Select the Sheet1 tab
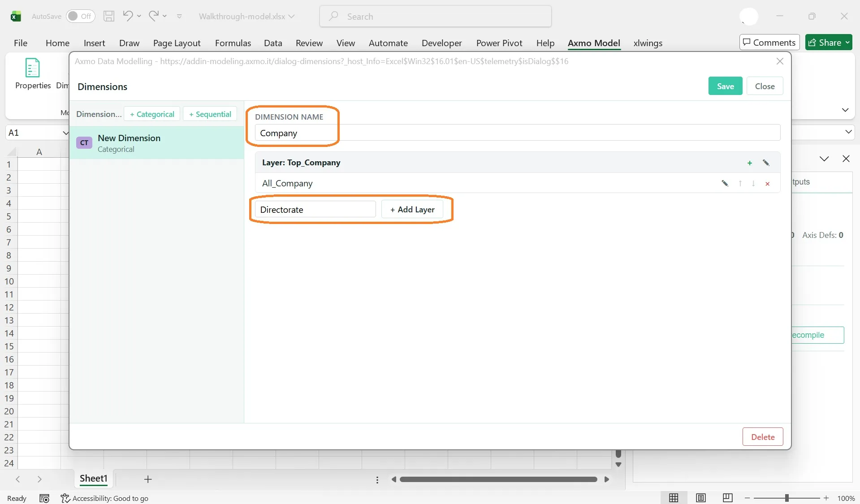This screenshot has height=504, width=860. (94, 478)
